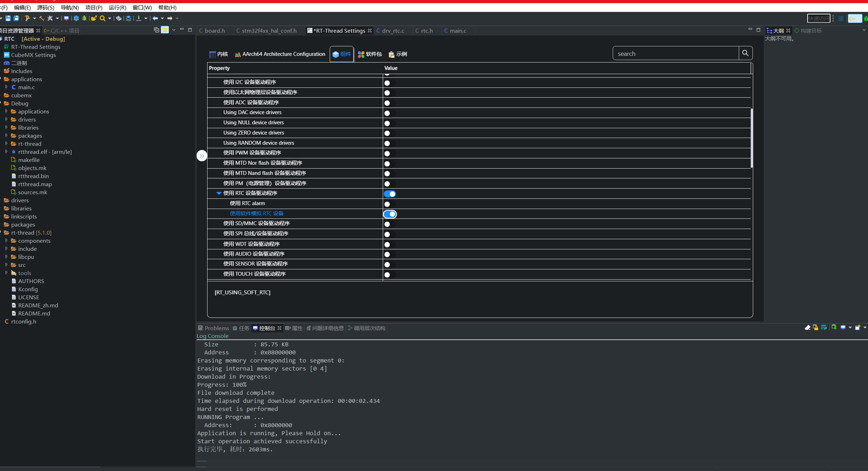The image size is (868, 471).
Task: Collapse the RTC device driver row
Action: (219, 193)
